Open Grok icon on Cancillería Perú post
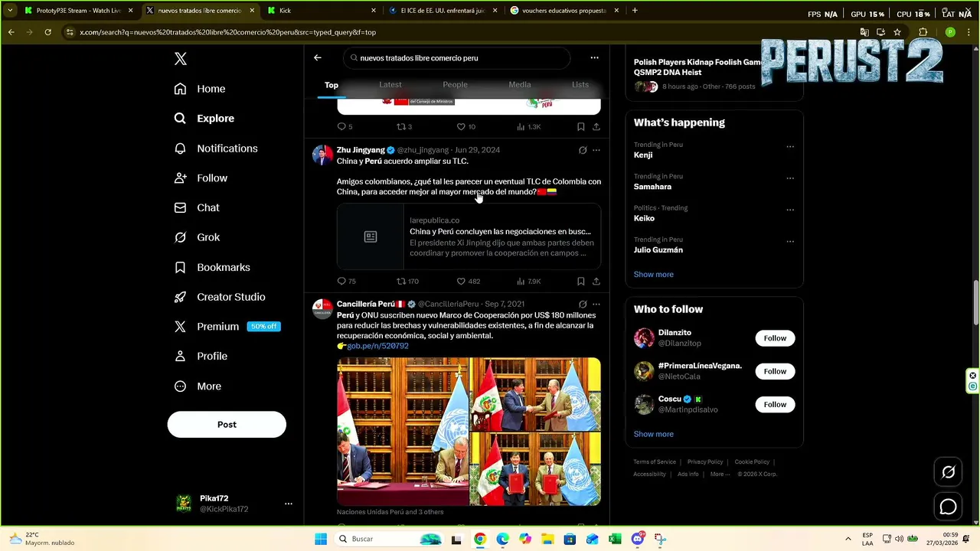Screen dimensions: 980x551 583,305
